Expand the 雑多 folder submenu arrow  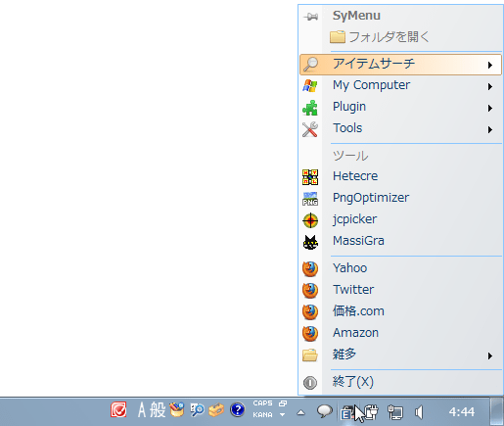[490, 355]
